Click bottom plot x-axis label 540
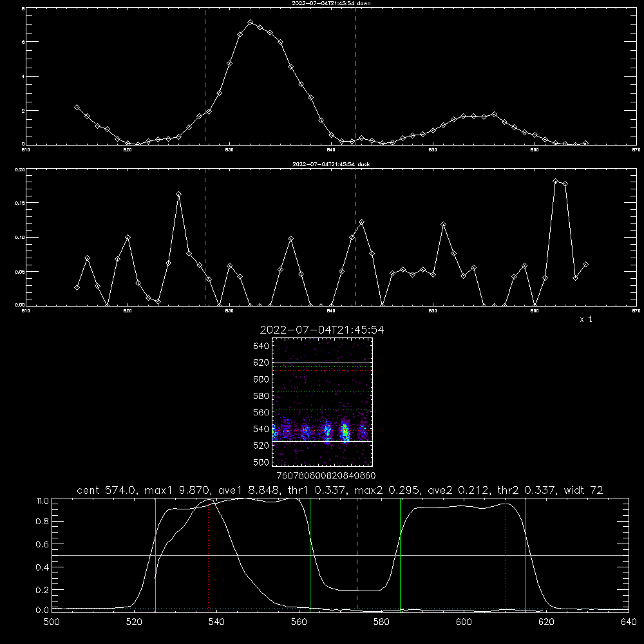This screenshot has width=644, height=644. [x=216, y=622]
